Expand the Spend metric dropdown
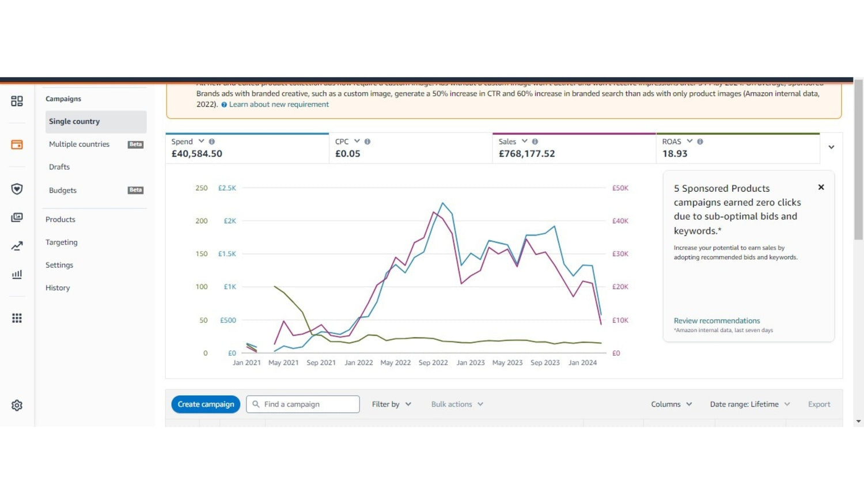 click(x=201, y=141)
